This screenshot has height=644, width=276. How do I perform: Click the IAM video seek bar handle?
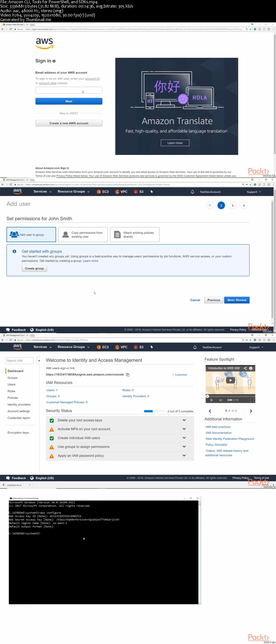[207, 396]
